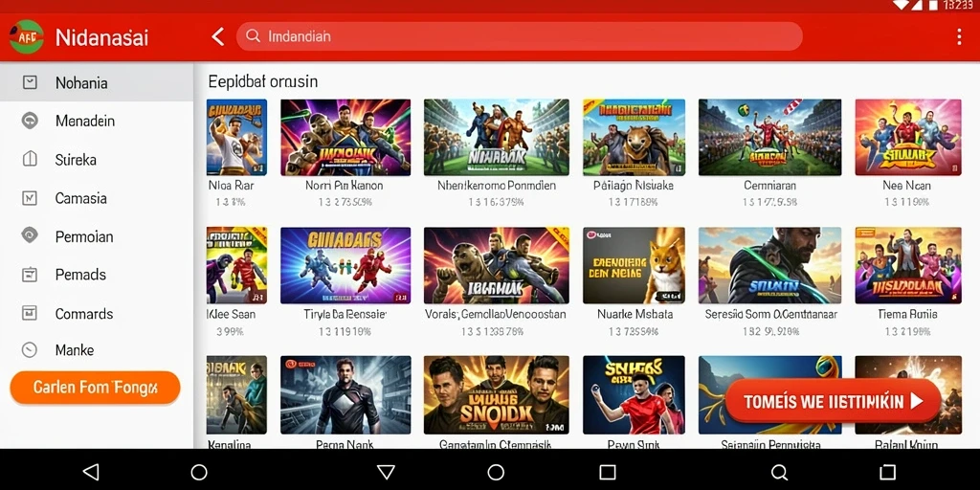
Task: Switch to the Permoian sidebar section
Action: coord(97,236)
